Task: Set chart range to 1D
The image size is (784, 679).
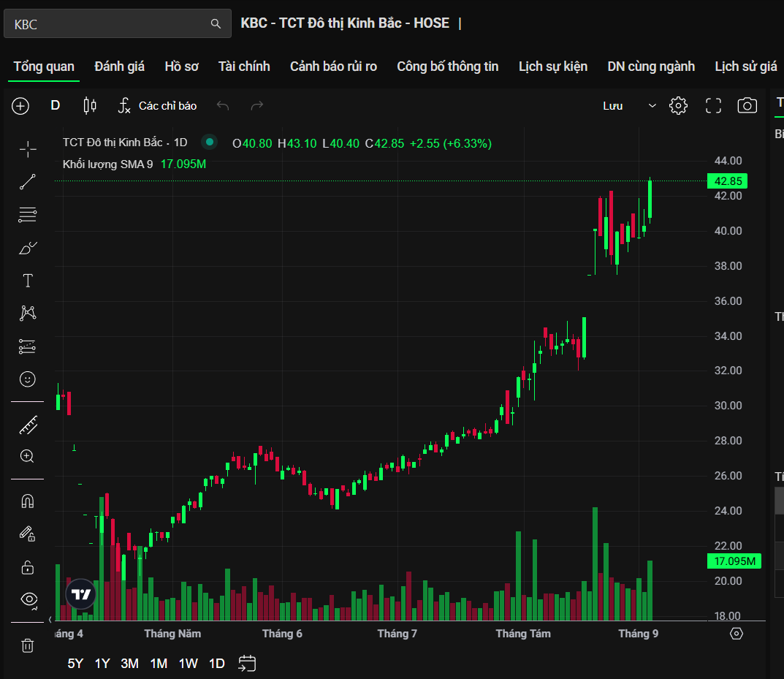Action: point(216,664)
